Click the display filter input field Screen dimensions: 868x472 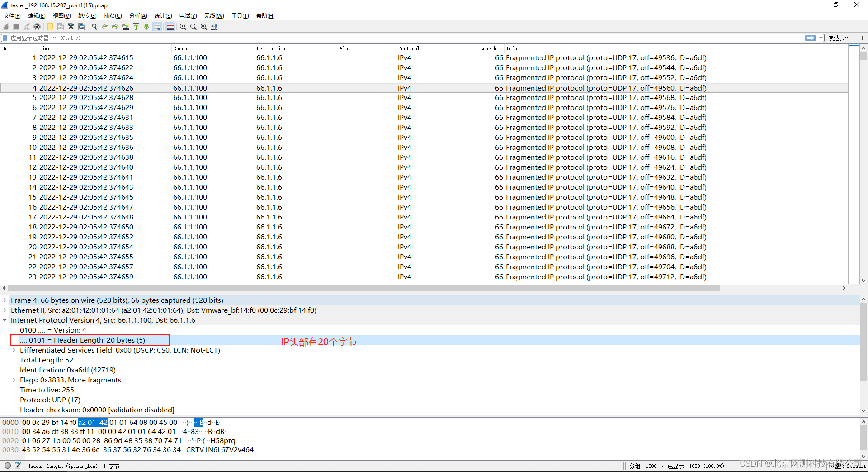pos(407,38)
